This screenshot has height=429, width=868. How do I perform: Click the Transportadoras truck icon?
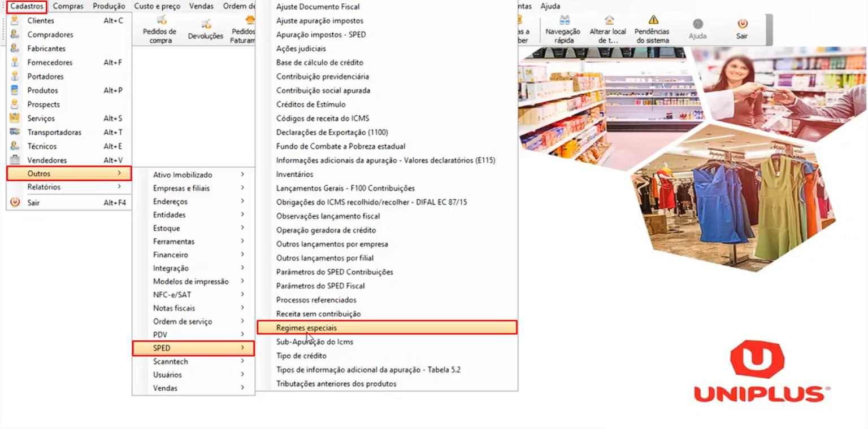point(15,132)
